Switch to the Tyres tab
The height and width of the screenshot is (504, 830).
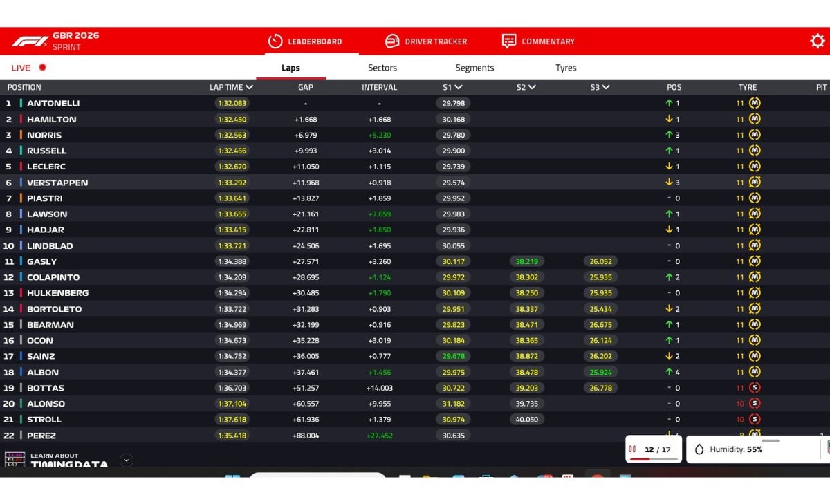pos(566,68)
